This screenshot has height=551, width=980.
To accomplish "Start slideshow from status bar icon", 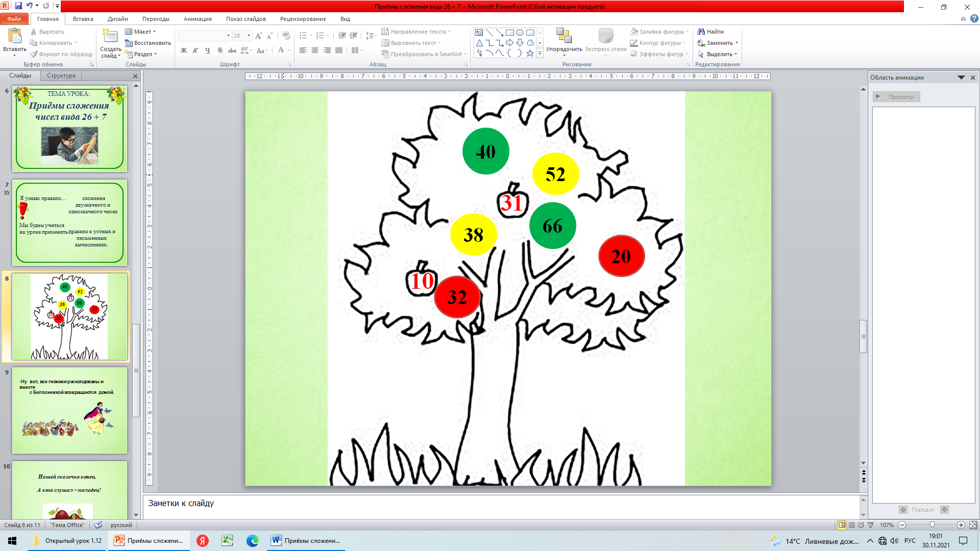I will pyautogui.click(x=871, y=525).
